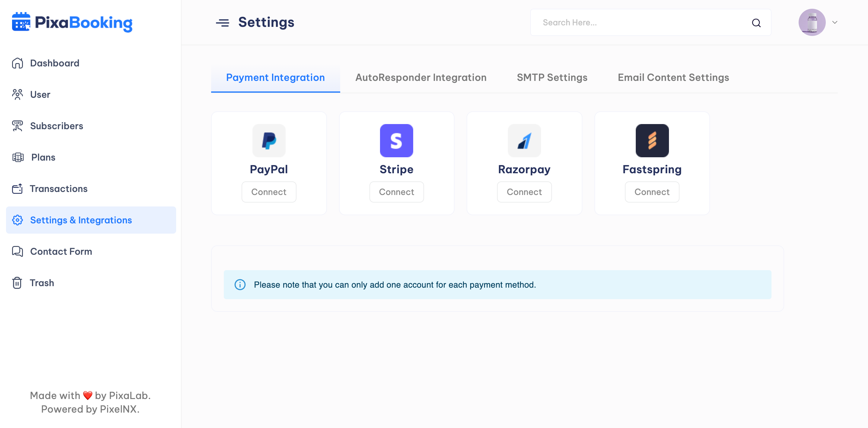Image resolution: width=868 pixels, height=428 pixels.
Task: Click the User people icon
Action: click(17, 94)
